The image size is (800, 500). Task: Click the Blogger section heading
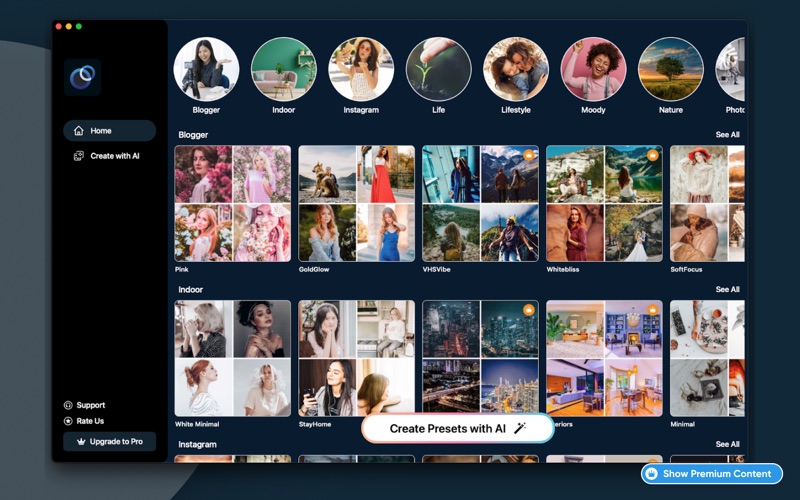click(193, 135)
